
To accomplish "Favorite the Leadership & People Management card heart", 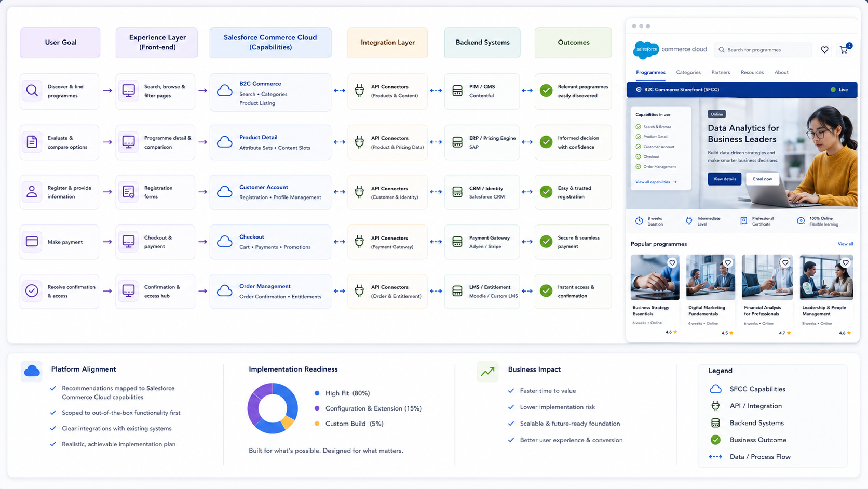I will click(846, 263).
